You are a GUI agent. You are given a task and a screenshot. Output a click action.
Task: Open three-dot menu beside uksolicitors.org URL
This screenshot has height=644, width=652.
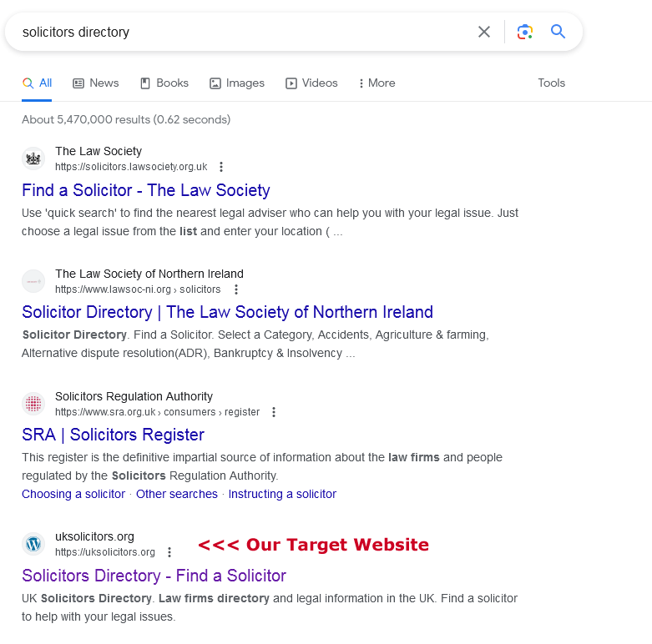click(x=169, y=552)
